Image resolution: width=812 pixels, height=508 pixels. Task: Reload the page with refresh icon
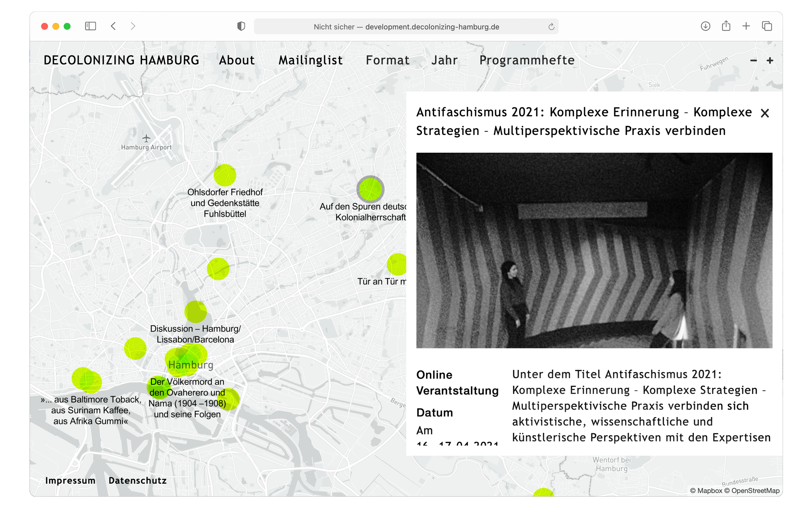pos(551,27)
